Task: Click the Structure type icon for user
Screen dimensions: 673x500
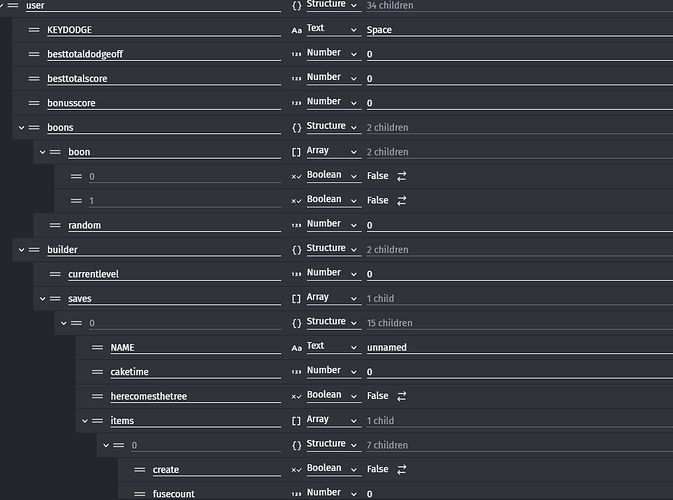Action: (296, 6)
